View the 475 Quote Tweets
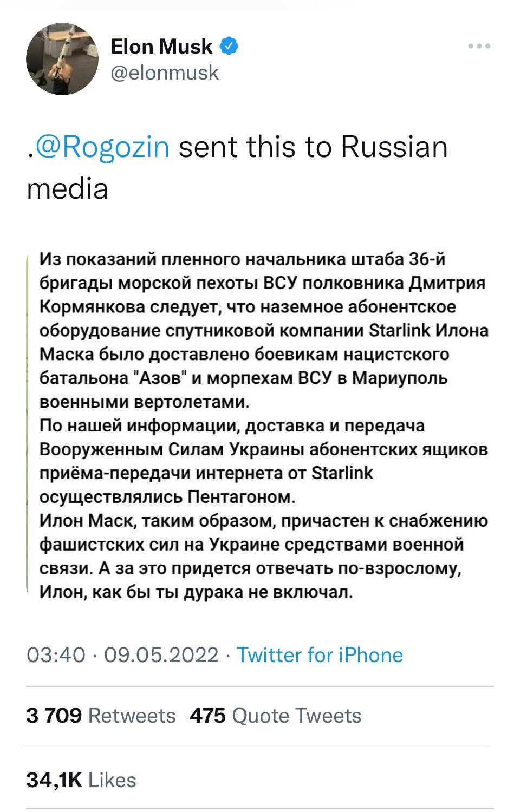 [x=275, y=716]
